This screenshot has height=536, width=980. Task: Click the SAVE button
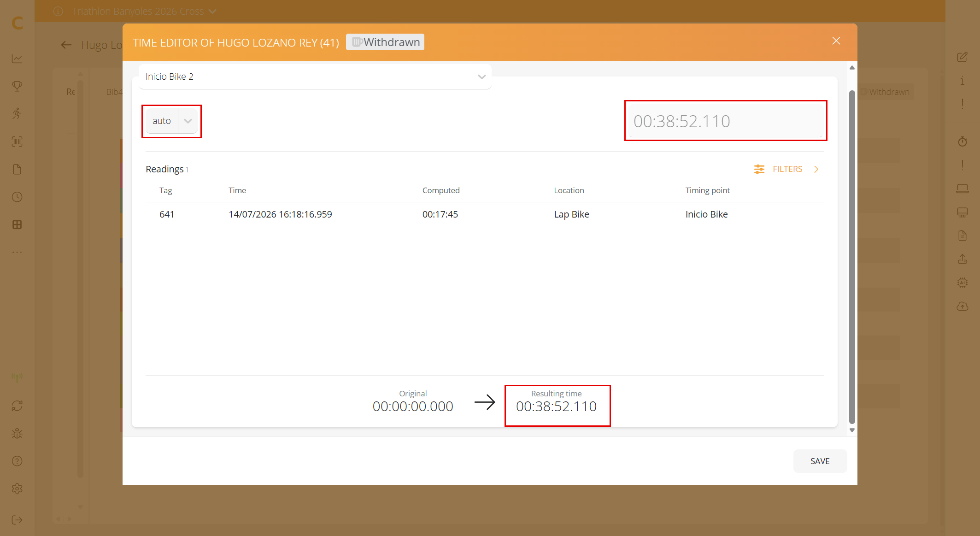[820, 461]
